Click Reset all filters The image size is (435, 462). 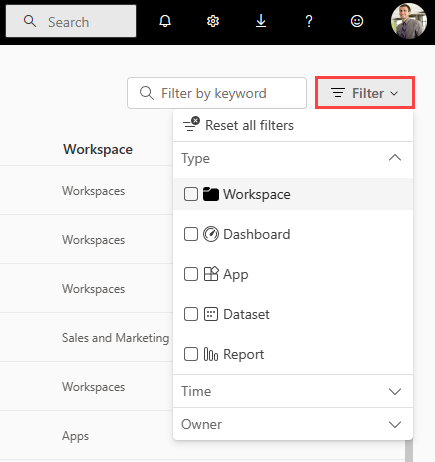pyautogui.click(x=293, y=126)
